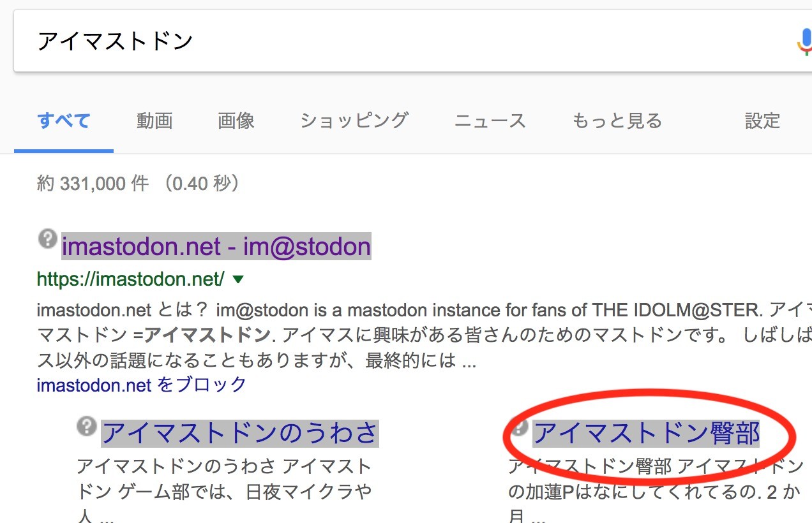The image size is (812, 523).
Task: Click question-mark icon beside アイマストドンのうわさ
Action: [86, 427]
